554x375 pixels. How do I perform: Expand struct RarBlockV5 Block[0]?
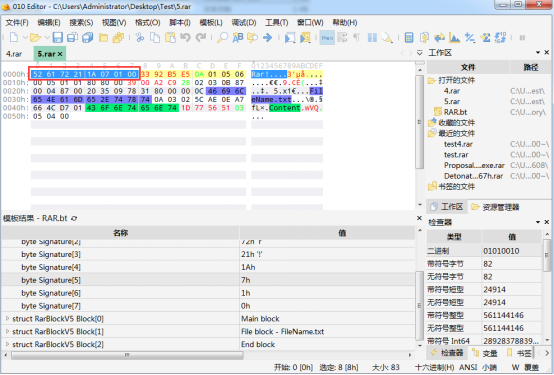(x=7, y=318)
